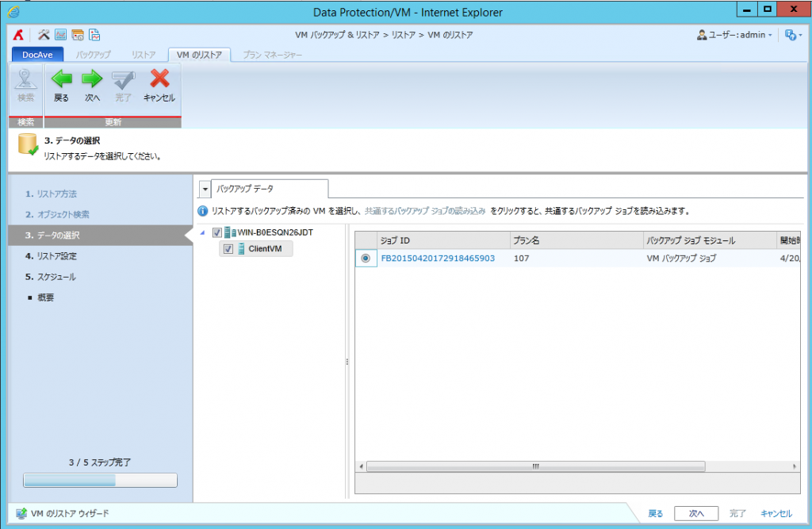Select the 概要 step

click(41, 297)
